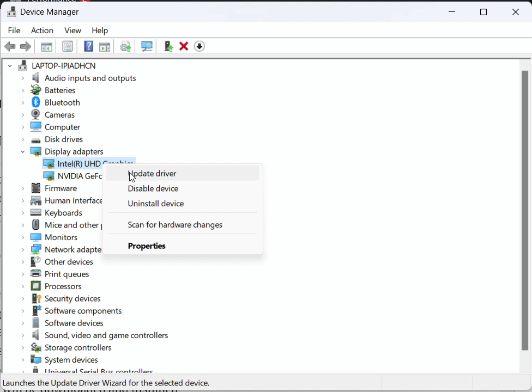
Task: Select the LAPTOP-IPIADHCN computer name
Action: [x=63, y=66]
